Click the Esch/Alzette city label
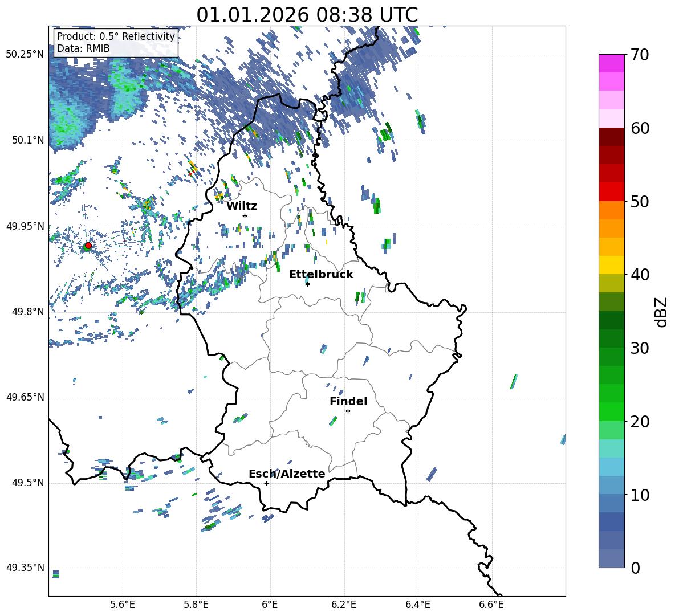This screenshot has width=675, height=616. 287,474
